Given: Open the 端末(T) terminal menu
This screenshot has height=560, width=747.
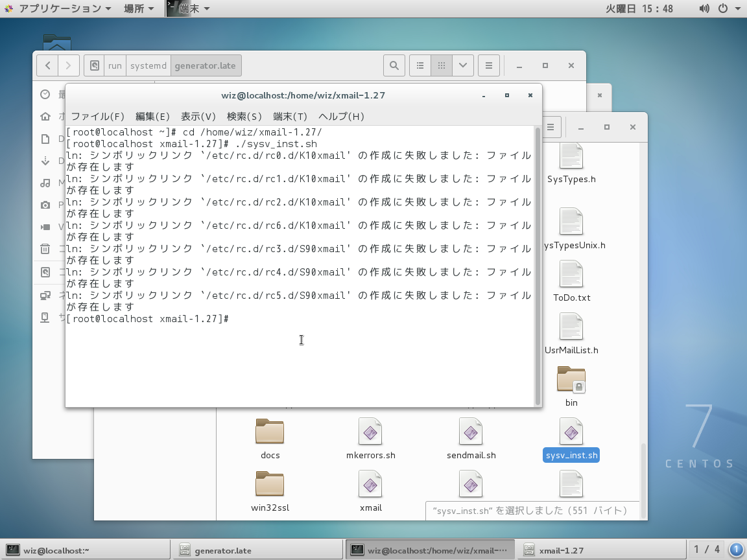Looking at the screenshot, I should click(290, 116).
